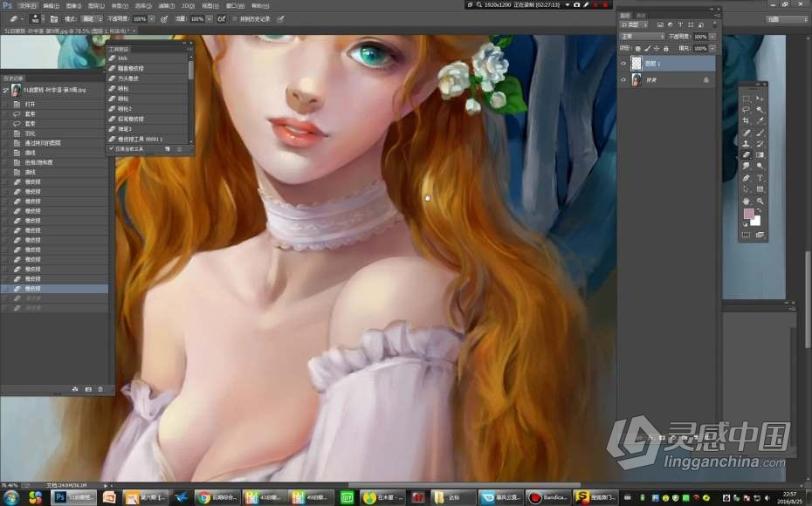Set the background color swatch

(x=756, y=221)
